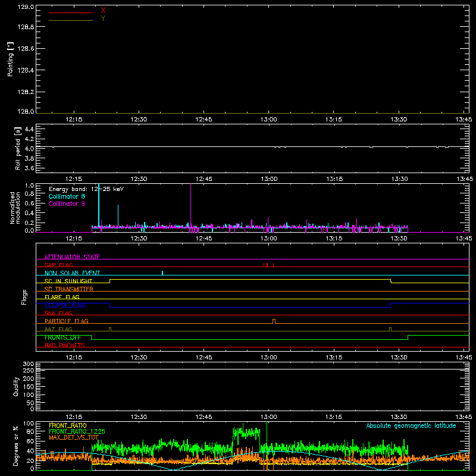Screen dimensions: 476x476
Task: Select the NON_SOLAR_EVENT flag label
Action: (72, 273)
